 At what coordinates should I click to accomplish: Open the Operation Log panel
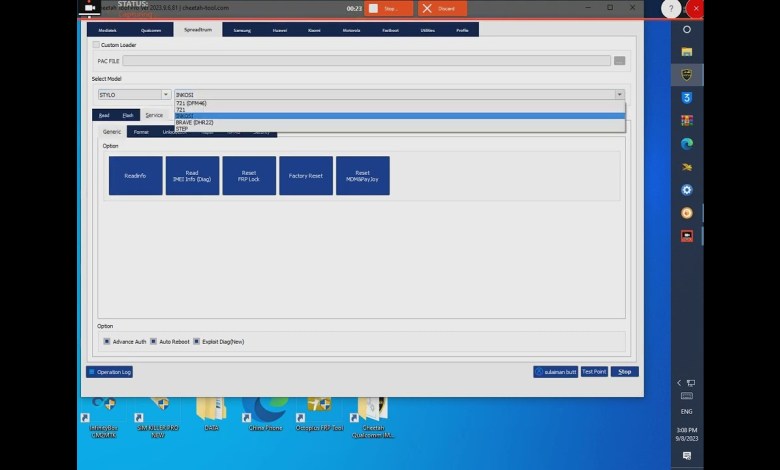pos(109,372)
